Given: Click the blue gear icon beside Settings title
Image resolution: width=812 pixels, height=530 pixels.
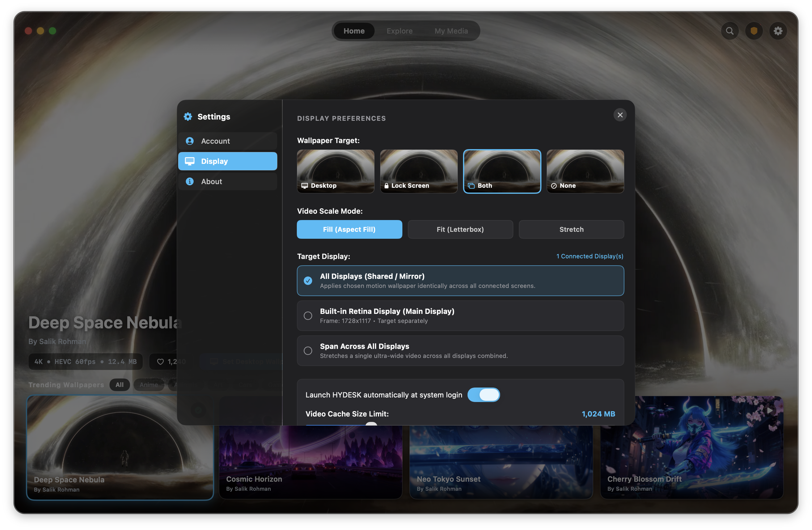Looking at the screenshot, I should [188, 117].
